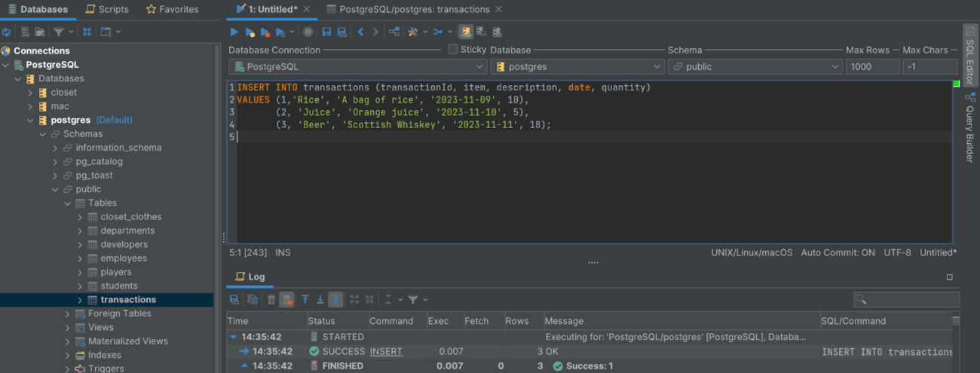
Task: Click the green status indicator square
Action: pos(957,83)
